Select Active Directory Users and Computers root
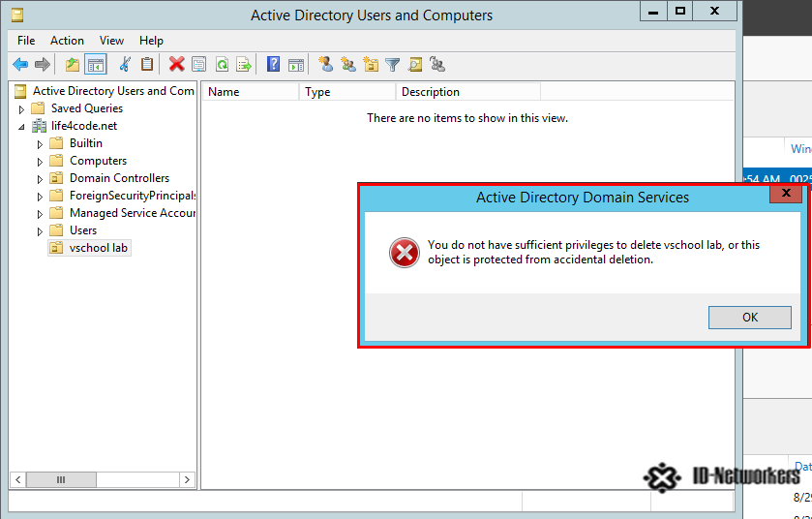Screen dimensions: 812x519 (113, 91)
